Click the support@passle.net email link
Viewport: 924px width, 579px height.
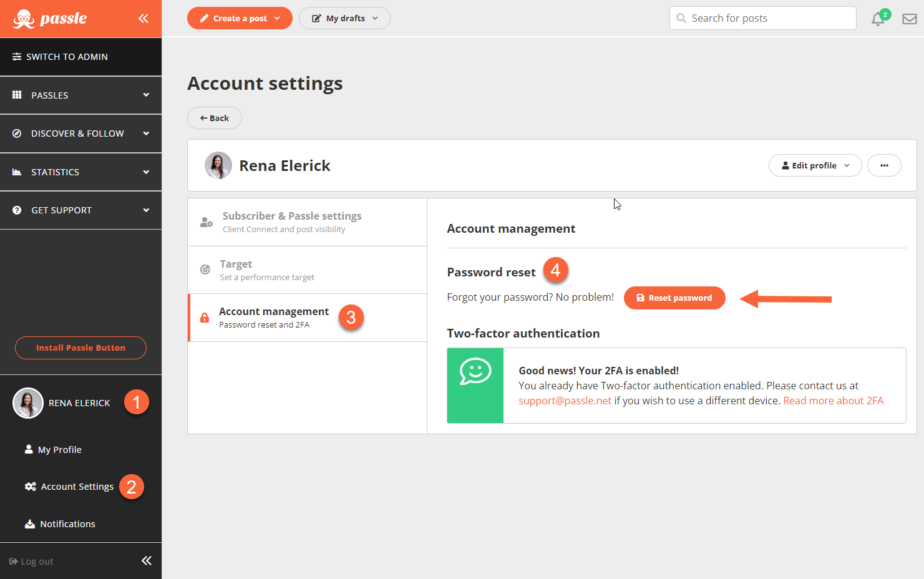coord(565,401)
